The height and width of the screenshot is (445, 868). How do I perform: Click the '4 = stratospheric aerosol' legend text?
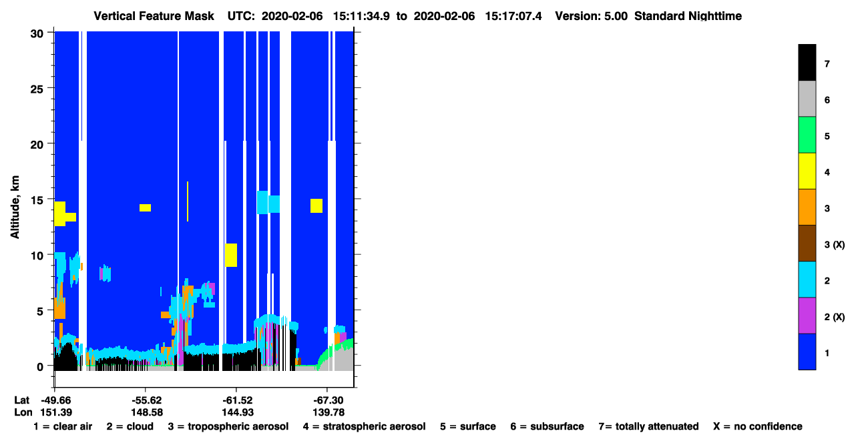[364, 426]
